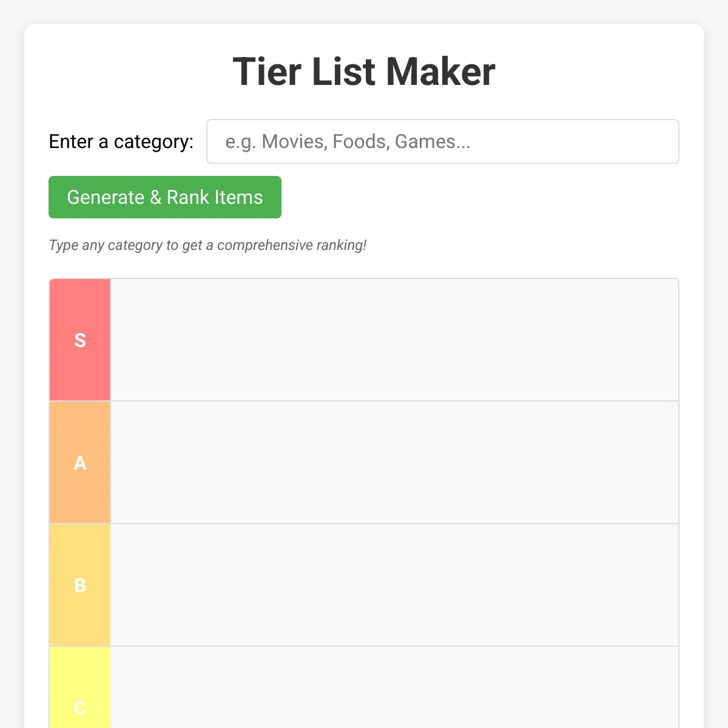Viewport: 728px width, 728px height.
Task: Select the yellow C tier label
Action: pyautogui.click(x=80, y=687)
